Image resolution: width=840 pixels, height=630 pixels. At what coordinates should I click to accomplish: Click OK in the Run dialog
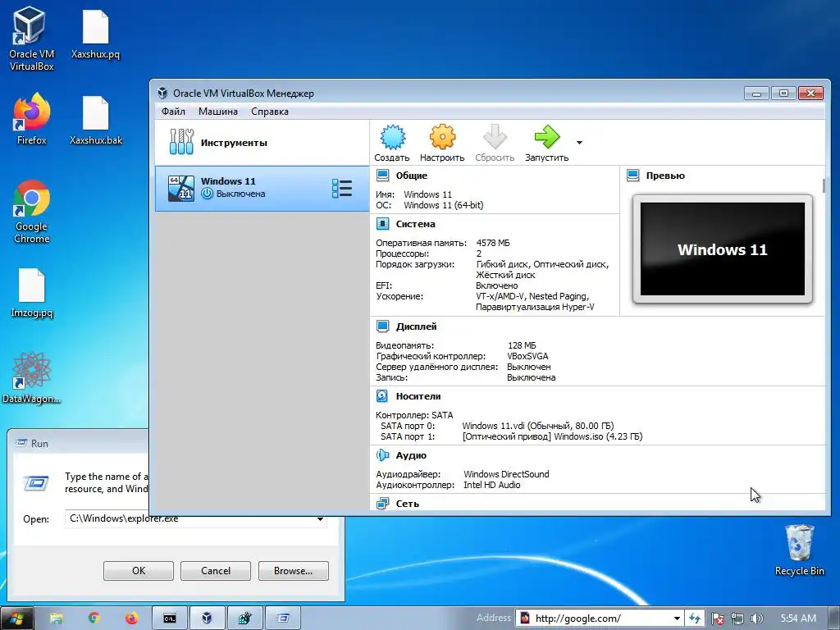[138, 571]
